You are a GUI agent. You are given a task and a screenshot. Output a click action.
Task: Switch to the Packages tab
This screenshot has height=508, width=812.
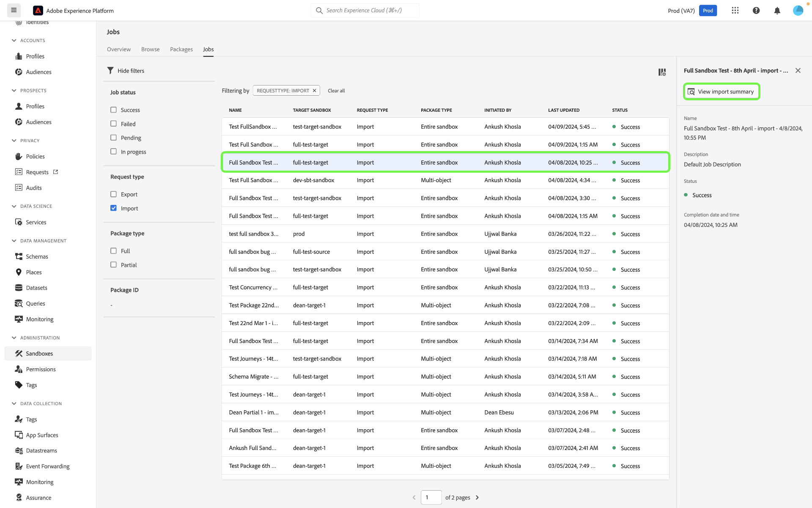(181, 50)
